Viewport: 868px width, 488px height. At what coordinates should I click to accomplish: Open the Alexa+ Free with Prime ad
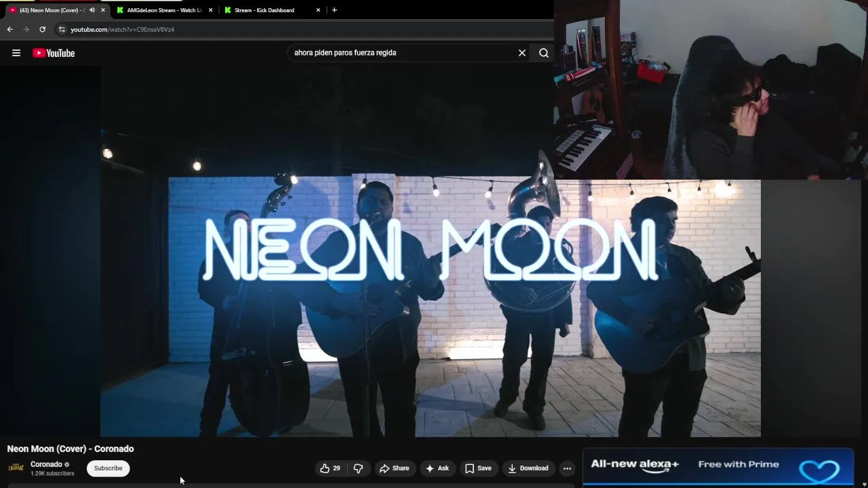point(718,468)
